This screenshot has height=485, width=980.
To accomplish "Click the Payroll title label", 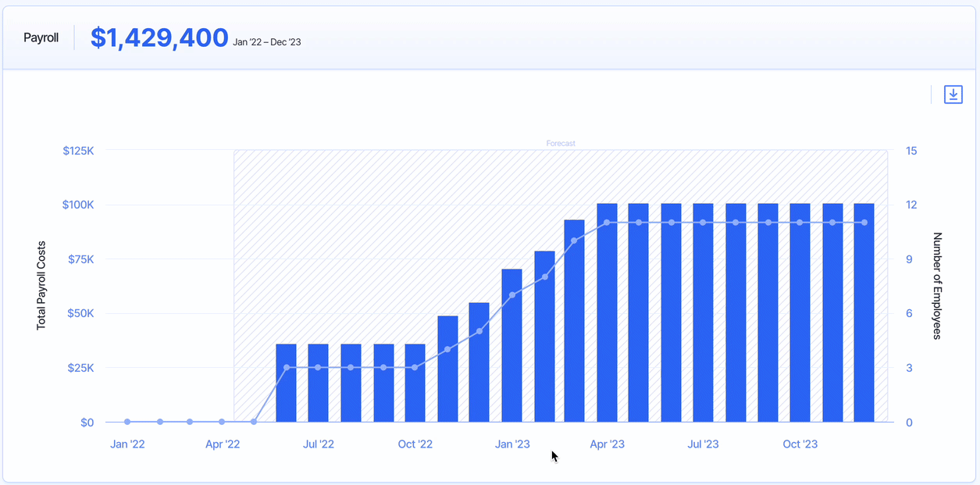I will click(x=41, y=37).
